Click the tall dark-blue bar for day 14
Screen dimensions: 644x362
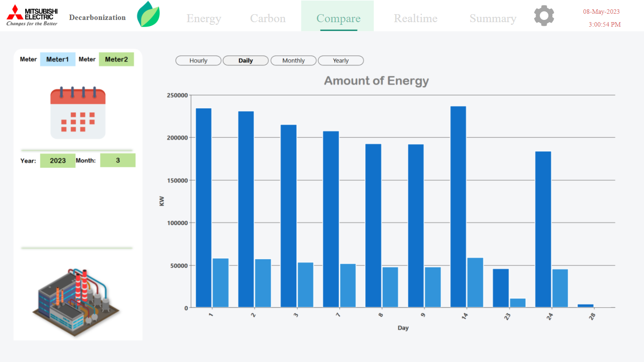tap(458, 206)
